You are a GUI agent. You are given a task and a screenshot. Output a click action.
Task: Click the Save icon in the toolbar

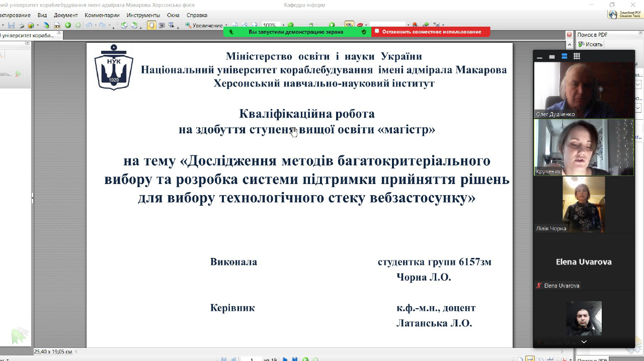[x=11, y=25]
